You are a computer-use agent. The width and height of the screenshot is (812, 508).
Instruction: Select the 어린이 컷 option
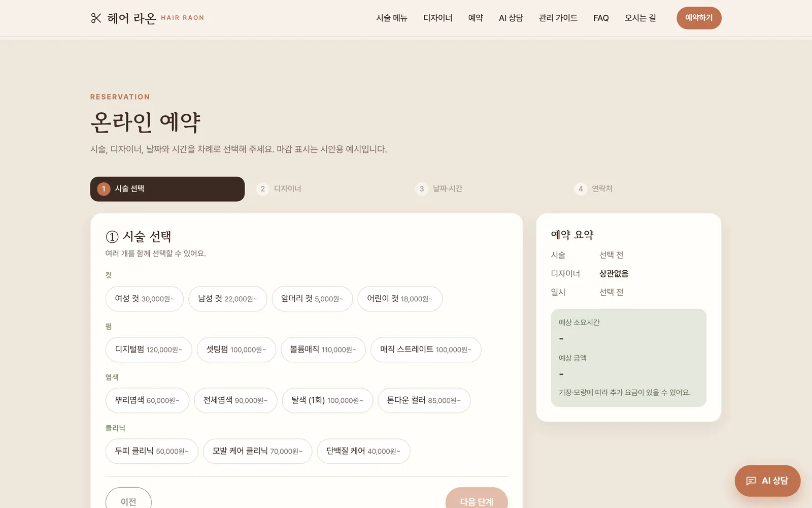[400, 299]
